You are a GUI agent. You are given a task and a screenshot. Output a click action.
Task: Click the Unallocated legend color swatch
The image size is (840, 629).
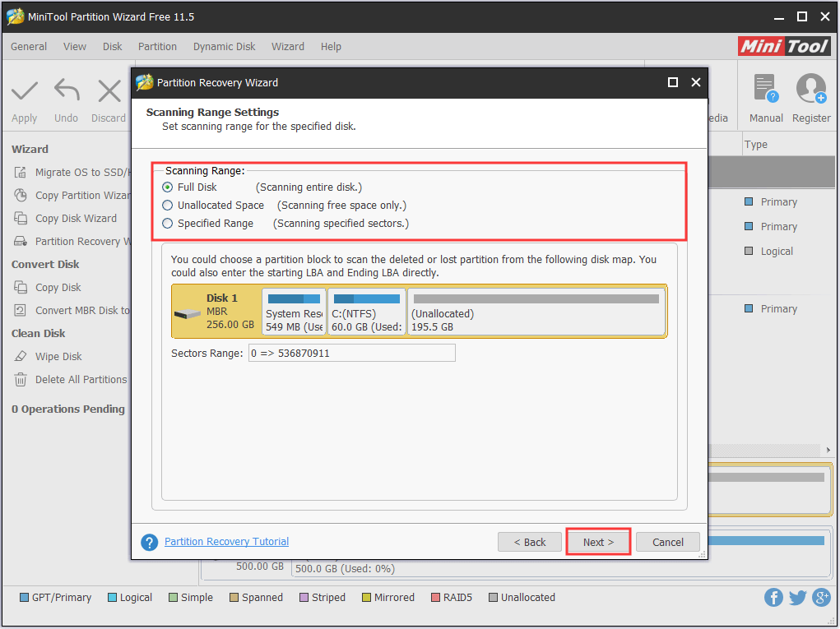coord(494,598)
